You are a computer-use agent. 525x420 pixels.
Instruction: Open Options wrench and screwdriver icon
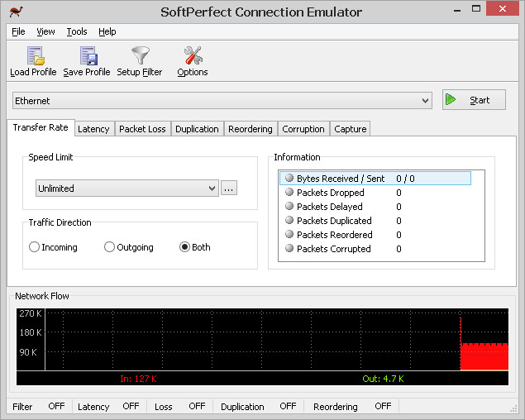(193, 55)
